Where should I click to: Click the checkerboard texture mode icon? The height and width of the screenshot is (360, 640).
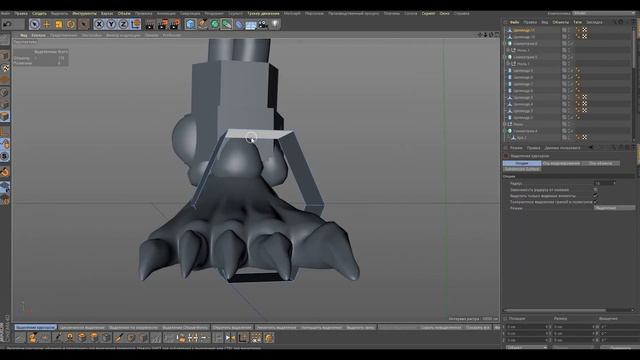coord(5,68)
